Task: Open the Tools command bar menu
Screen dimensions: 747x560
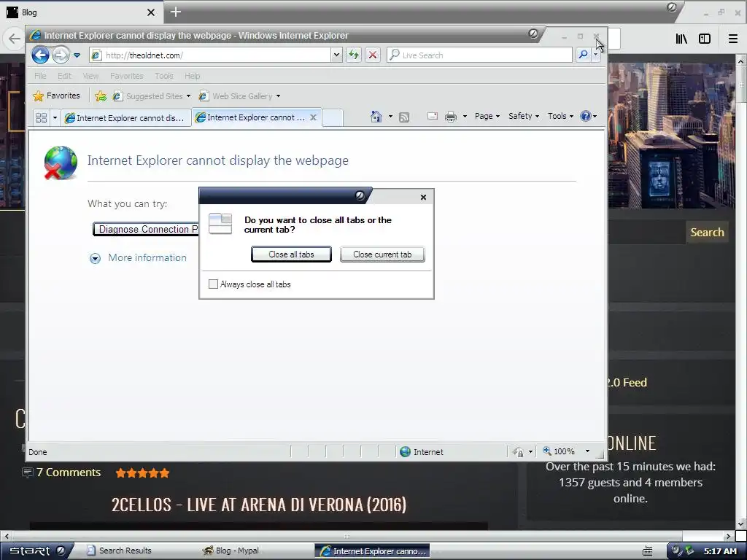Action: [560, 116]
